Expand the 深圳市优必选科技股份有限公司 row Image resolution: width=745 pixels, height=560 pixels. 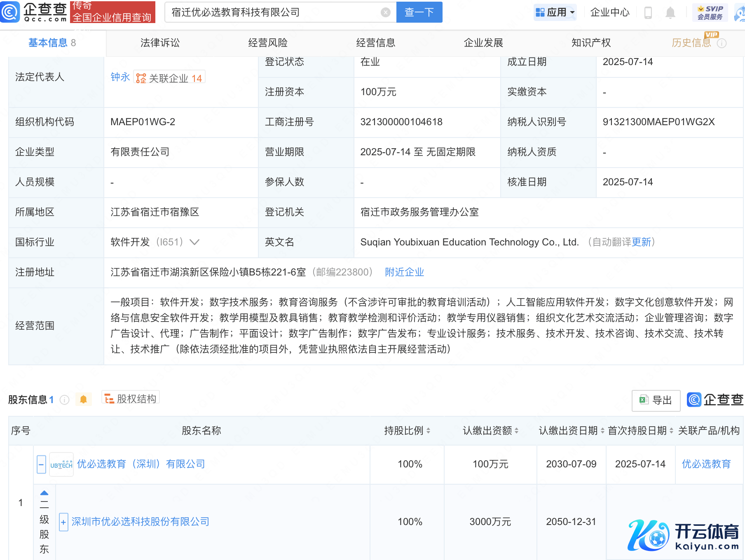(63, 522)
